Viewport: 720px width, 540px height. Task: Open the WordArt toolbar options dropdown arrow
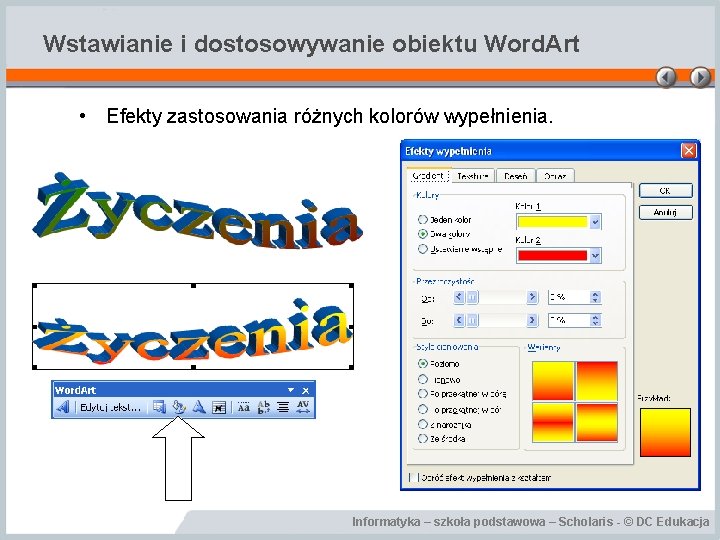291,390
